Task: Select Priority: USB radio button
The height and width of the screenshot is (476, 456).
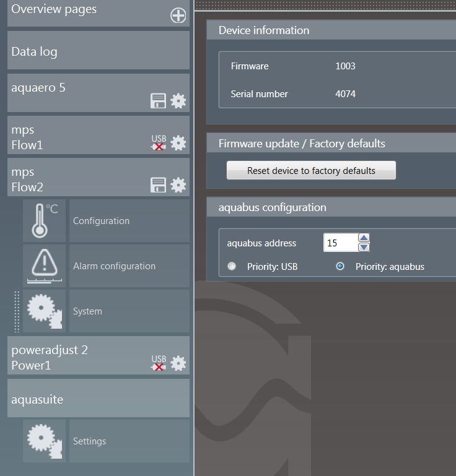Action: 232,266
